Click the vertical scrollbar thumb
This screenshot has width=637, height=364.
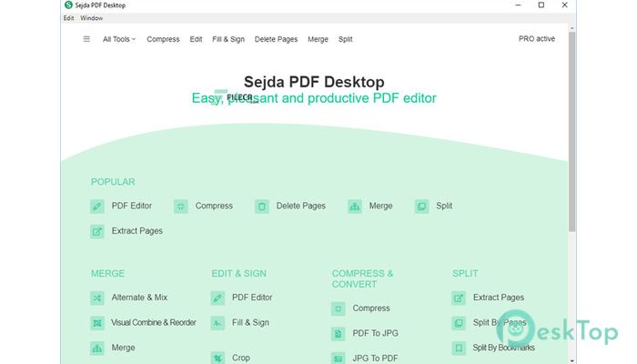pos(572,132)
